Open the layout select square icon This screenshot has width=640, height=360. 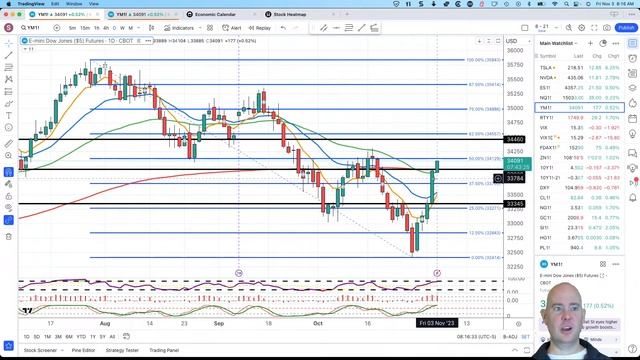click(x=524, y=28)
